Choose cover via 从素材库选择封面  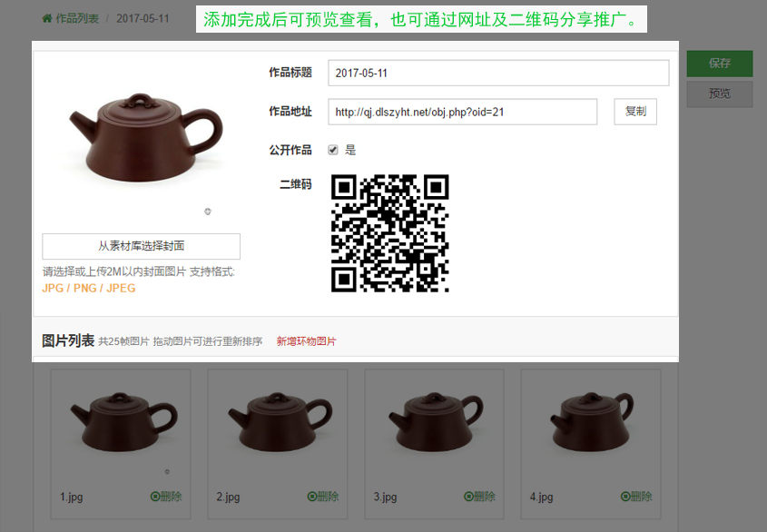click(142, 246)
